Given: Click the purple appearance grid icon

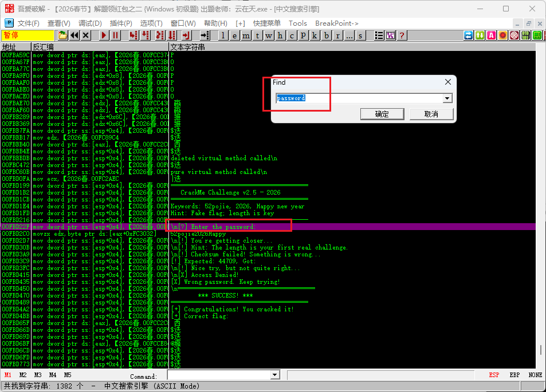Looking at the screenshot, I should click(390, 35).
